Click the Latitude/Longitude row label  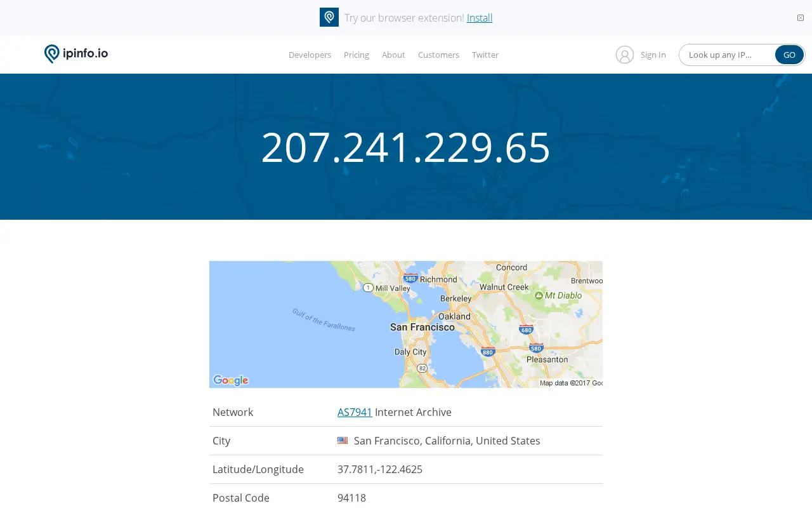point(258,469)
